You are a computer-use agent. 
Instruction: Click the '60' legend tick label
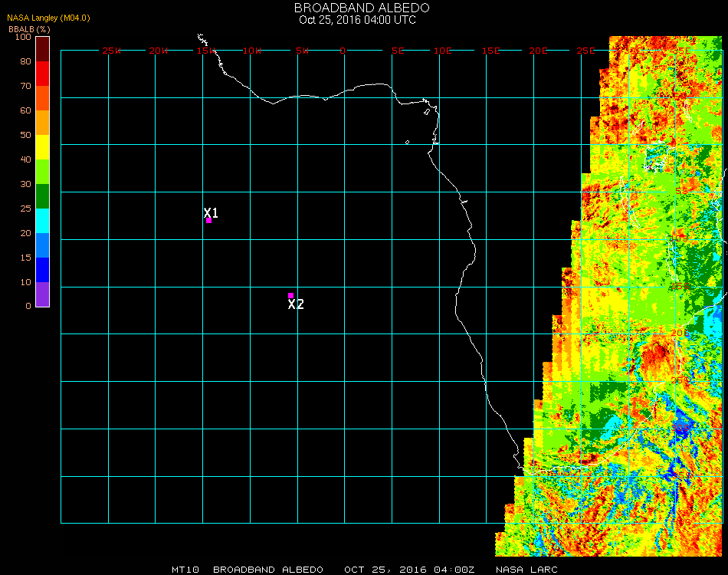tap(25, 110)
